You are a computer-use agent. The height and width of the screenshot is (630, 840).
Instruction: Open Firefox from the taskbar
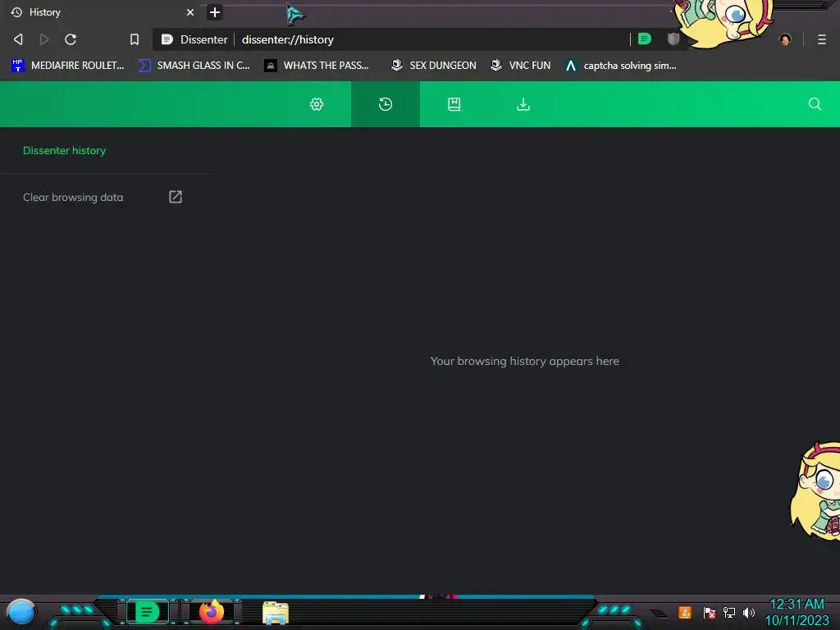[212, 611]
